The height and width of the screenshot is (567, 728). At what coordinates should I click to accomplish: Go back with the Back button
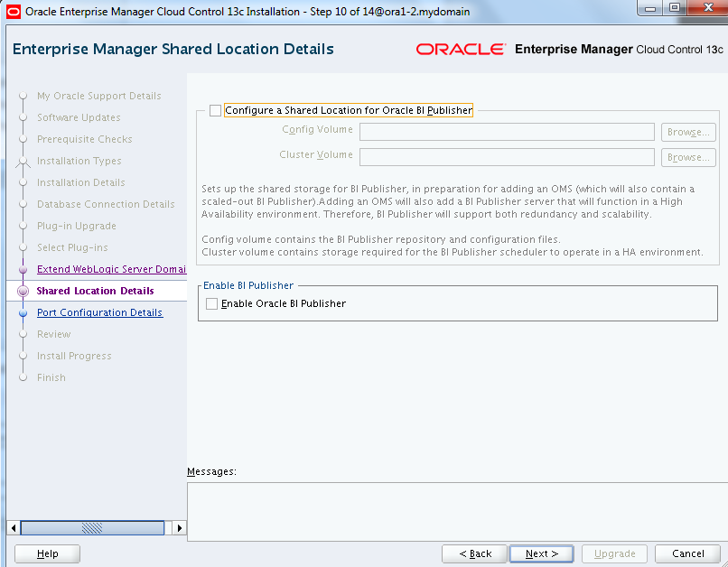click(475, 553)
